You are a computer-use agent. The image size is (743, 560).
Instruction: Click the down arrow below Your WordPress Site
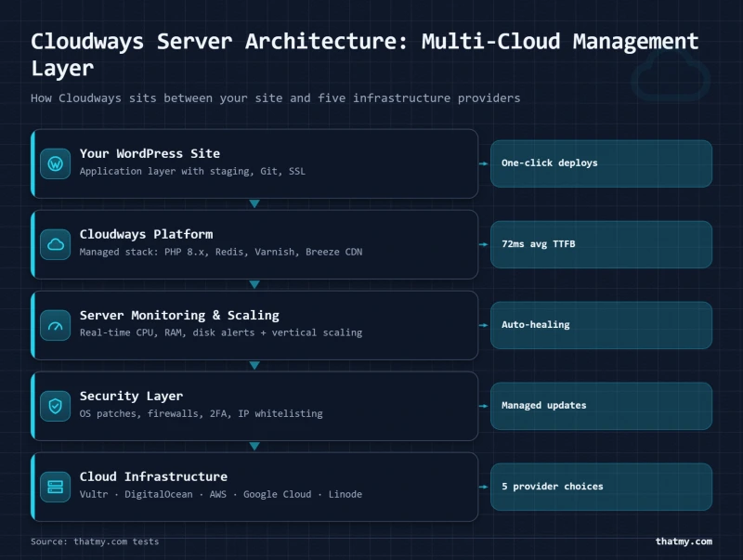tap(254, 203)
